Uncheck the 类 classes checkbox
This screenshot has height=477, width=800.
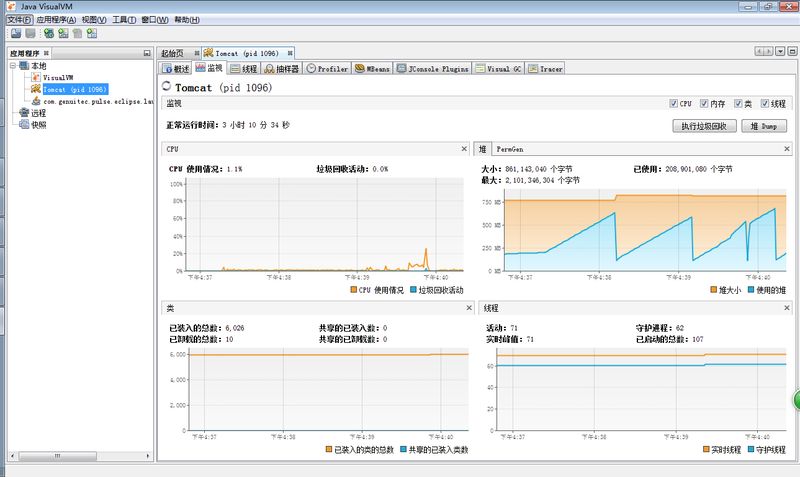coord(738,103)
